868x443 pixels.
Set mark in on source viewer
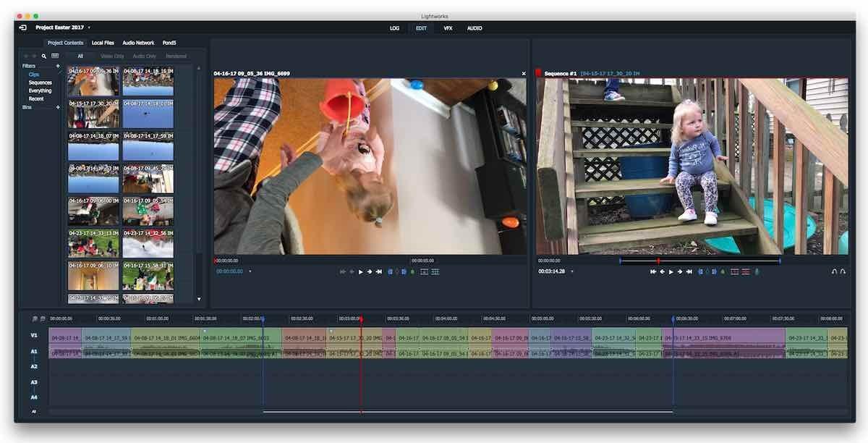click(390, 271)
